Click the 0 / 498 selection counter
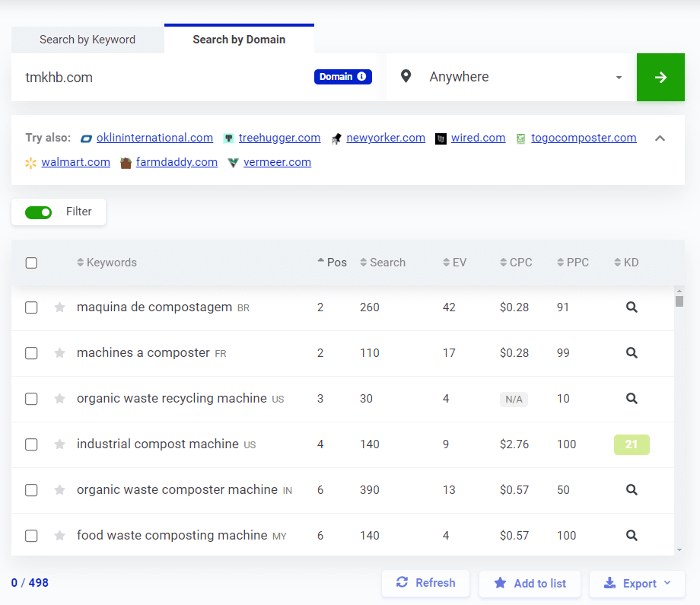The image size is (700, 605). [x=30, y=583]
